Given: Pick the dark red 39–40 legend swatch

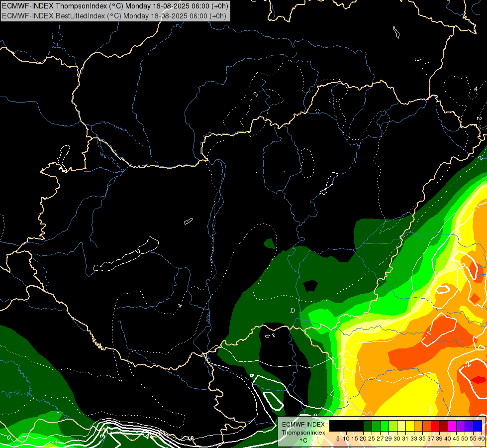Looking at the screenshot, I should coord(444,426).
